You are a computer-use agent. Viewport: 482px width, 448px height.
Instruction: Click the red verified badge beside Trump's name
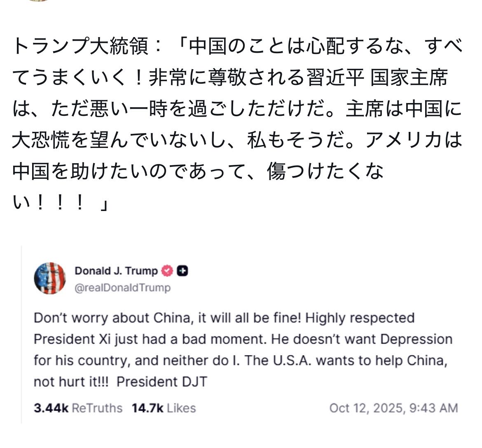167,271
